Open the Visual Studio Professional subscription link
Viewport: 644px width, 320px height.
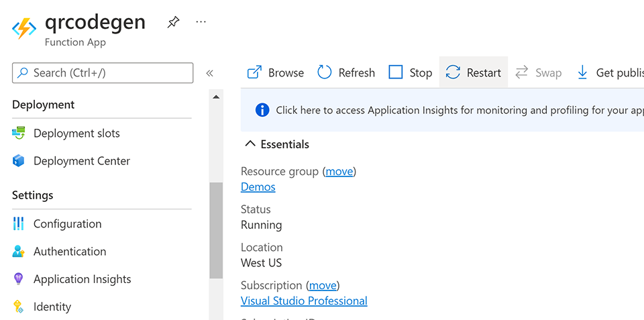tap(304, 301)
